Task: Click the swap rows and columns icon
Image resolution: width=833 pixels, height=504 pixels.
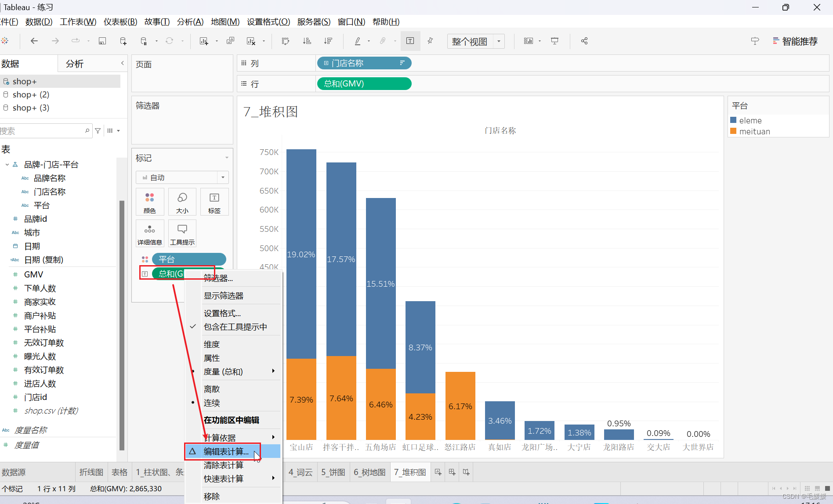Action: click(x=286, y=41)
